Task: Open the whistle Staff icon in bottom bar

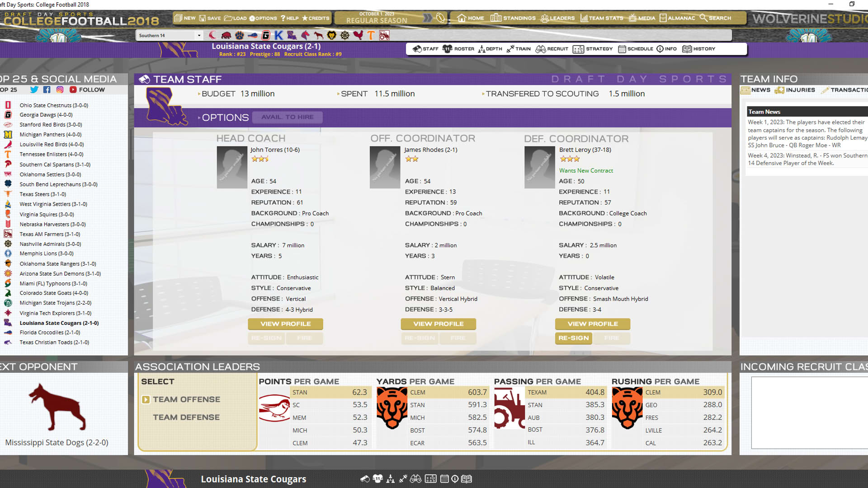Action: (365, 479)
